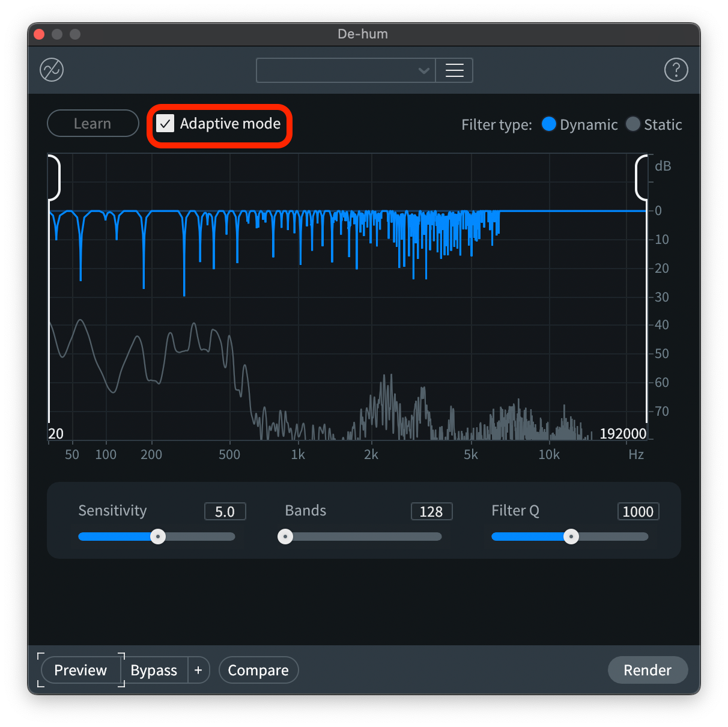Open the preset hamburger menu

click(x=454, y=70)
